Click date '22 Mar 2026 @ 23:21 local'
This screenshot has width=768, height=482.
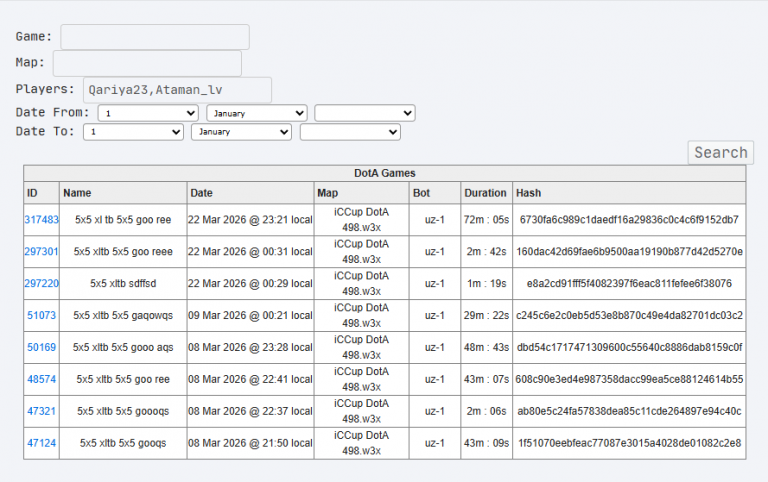pos(250,220)
